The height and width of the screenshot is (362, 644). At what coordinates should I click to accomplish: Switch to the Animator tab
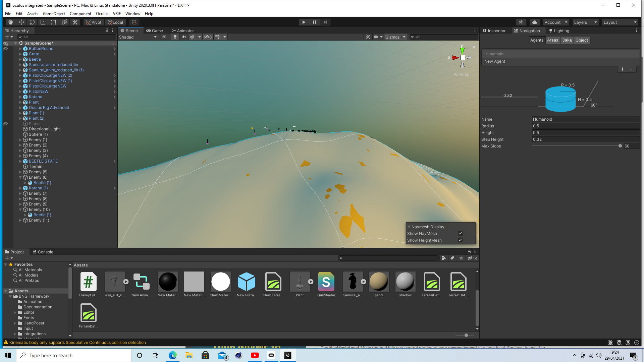[x=183, y=31]
